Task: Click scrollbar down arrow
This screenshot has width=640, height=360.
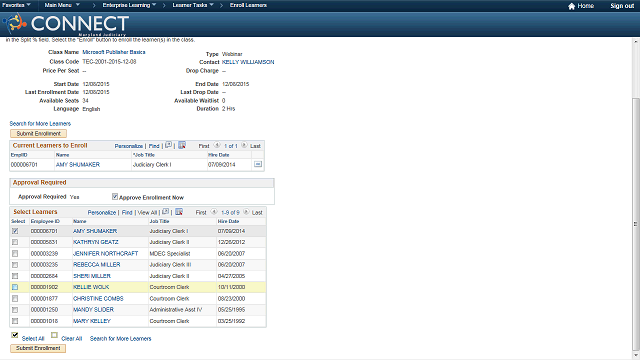Action: [636, 356]
